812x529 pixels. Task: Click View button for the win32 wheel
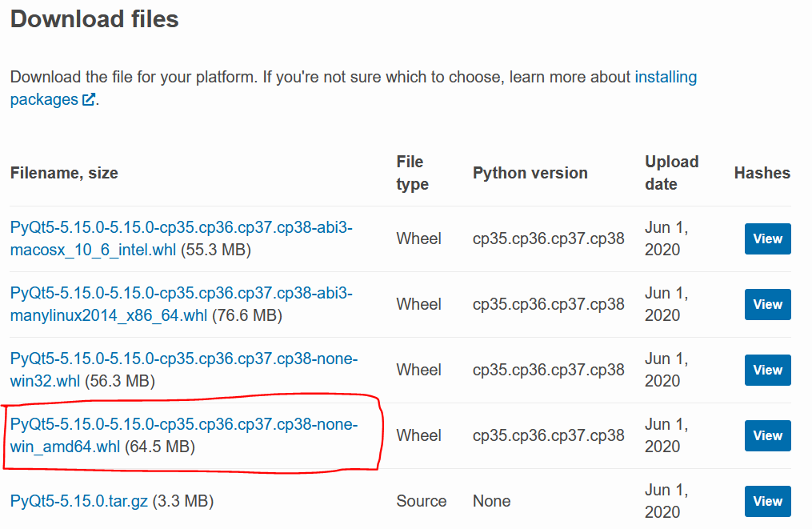(766, 370)
